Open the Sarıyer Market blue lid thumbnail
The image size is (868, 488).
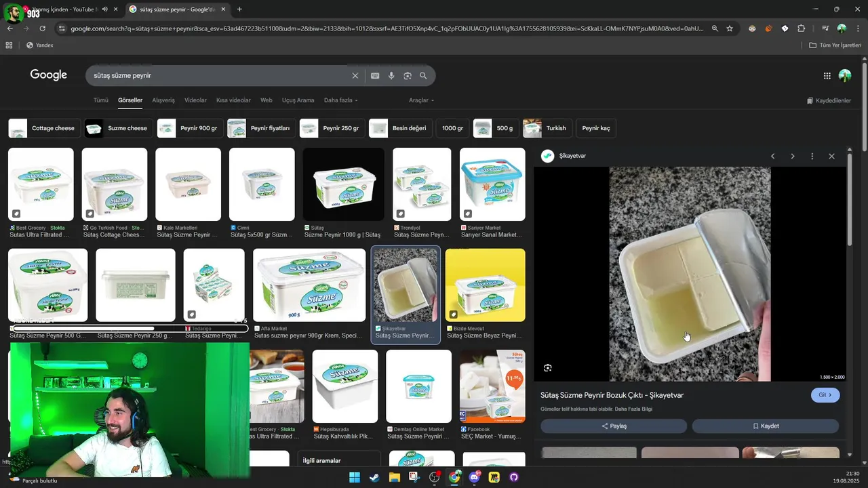pyautogui.click(x=492, y=184)
